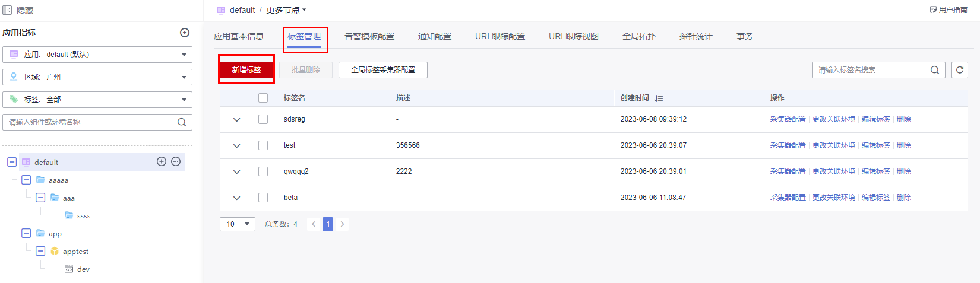980x283 pixels.
Task: Click the add icon on default tree node
Action: coord(162,161)
